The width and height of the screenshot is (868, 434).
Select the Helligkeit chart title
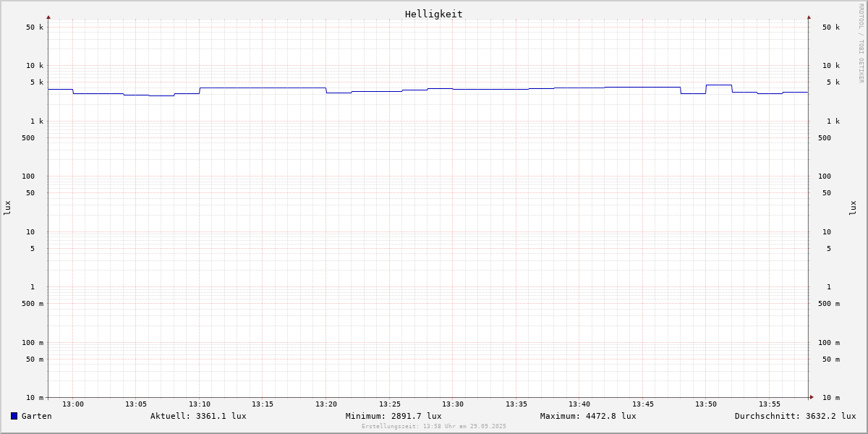433,14
